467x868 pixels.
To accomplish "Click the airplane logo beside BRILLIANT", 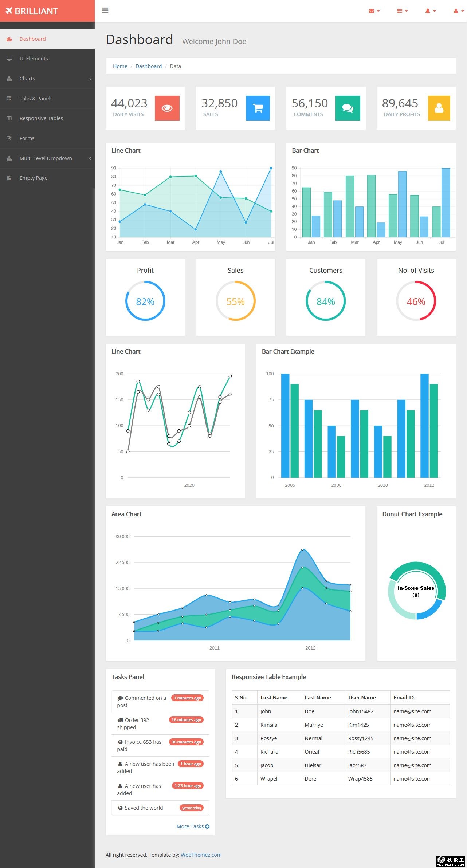I will point(9,11).
